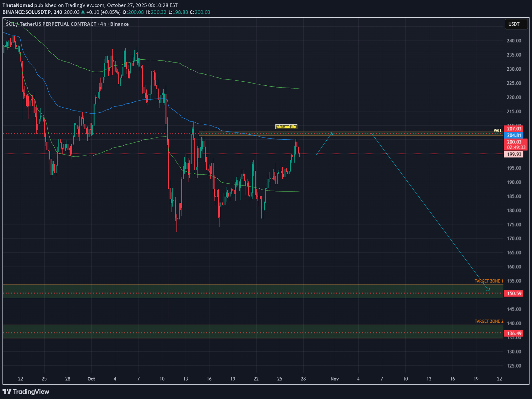Viewport: 532px width, 399px height.
Task: Click the "Nov" label on time axis
Action: click(x=334, y=379)
